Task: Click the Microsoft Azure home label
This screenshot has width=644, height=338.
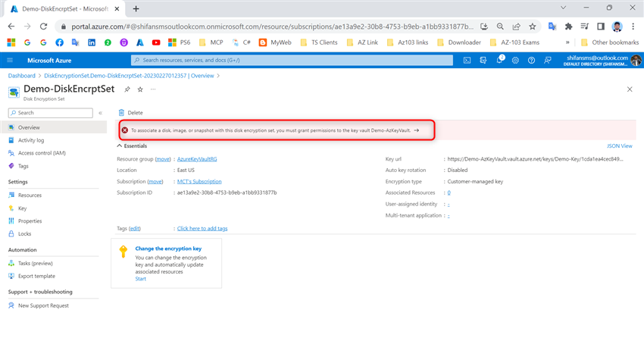Action: click(49, 61)
